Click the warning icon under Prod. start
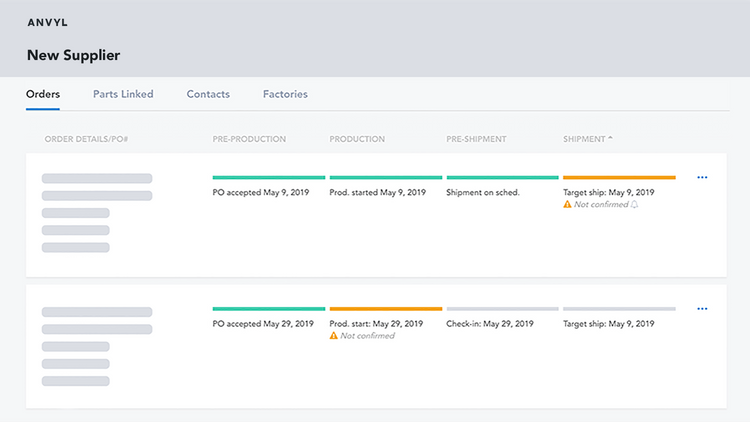Viewport: 750px width, 422px height. pos(334,336)
